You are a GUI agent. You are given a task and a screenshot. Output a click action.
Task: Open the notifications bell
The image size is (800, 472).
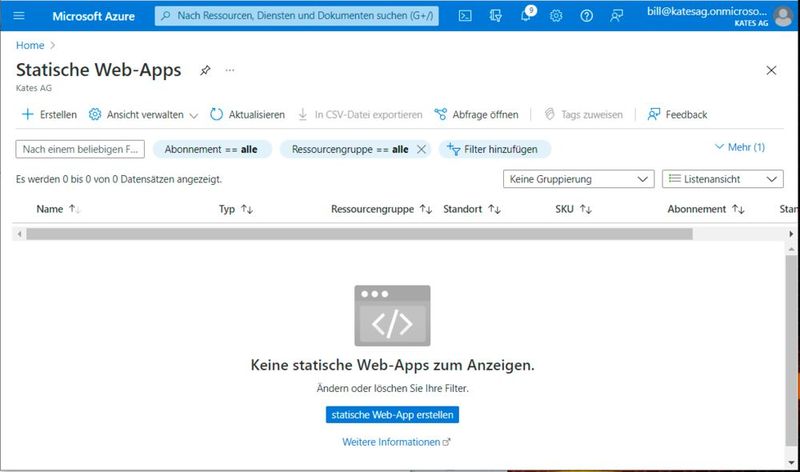tap(526, 16)
